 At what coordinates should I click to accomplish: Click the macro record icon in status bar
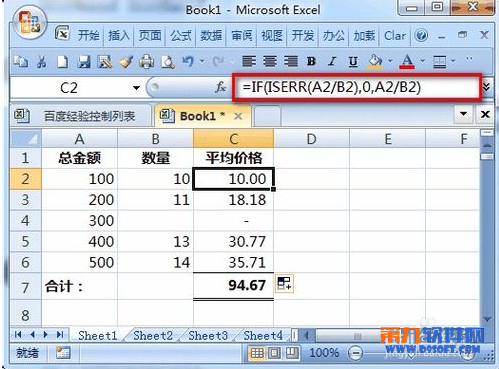[x=62, y=352]
